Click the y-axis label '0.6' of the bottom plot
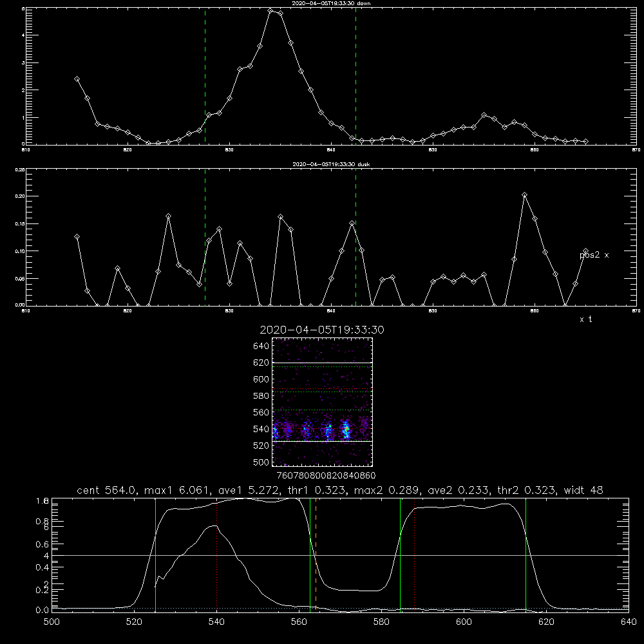The width and height of the screenshot is (644, 644). (x=43, y=544)
